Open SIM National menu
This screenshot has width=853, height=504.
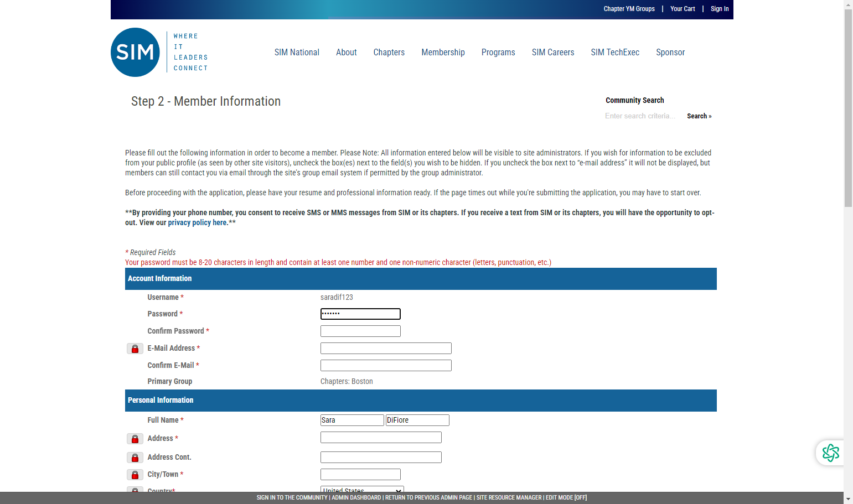pyautogui.click(x=297, y=53)
